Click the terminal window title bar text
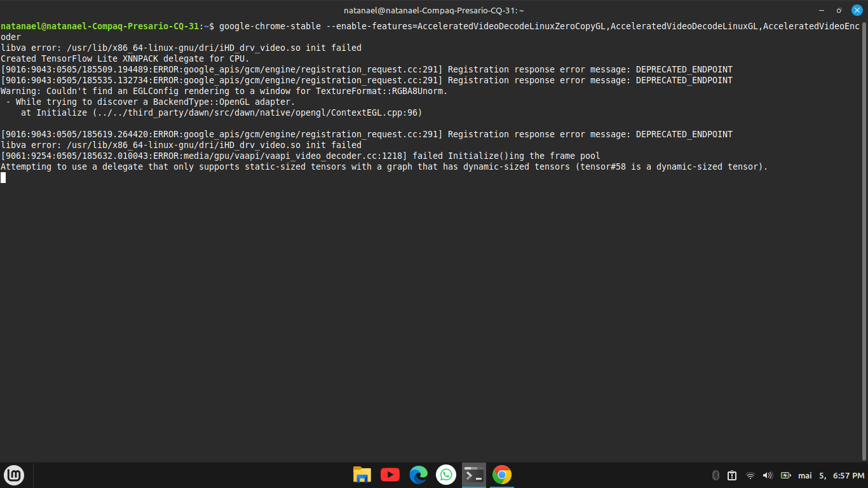The width and height of the screenshot is (868, 488). 434,10
